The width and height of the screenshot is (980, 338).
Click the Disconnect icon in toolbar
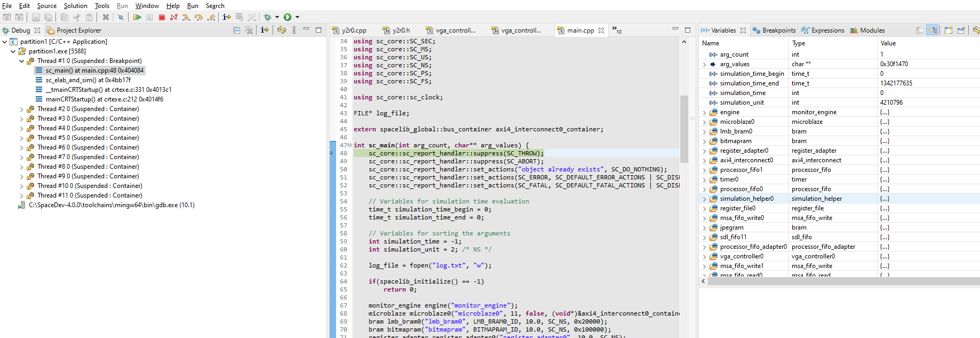pos(174,18)
